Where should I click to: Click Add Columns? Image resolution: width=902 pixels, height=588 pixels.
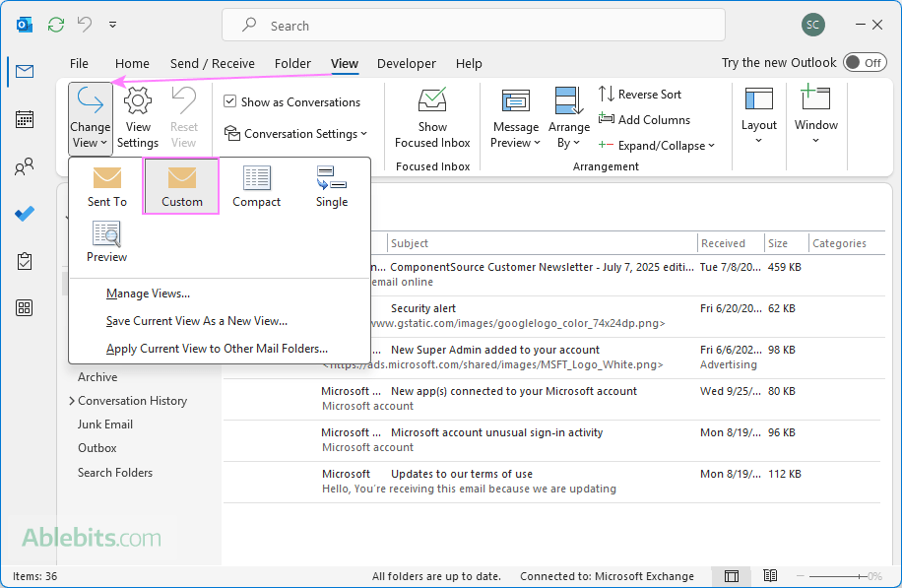644,120
